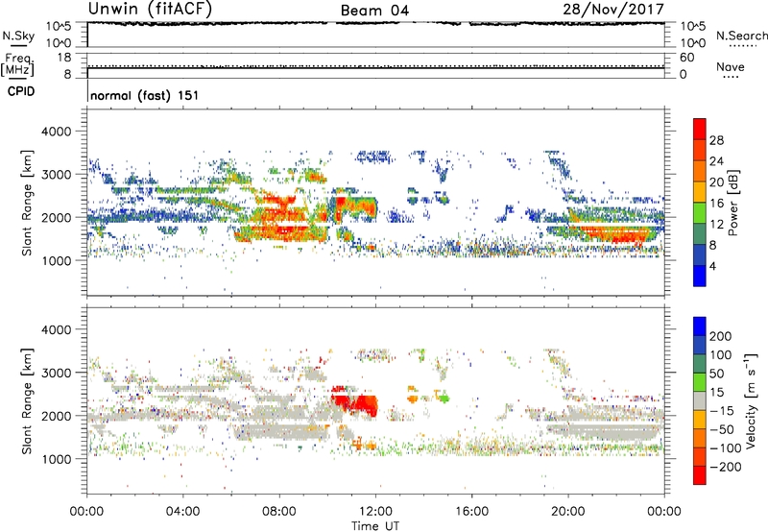Click the "Time UT" axis title
Viewport: 768px width, 532px height.
375,526
